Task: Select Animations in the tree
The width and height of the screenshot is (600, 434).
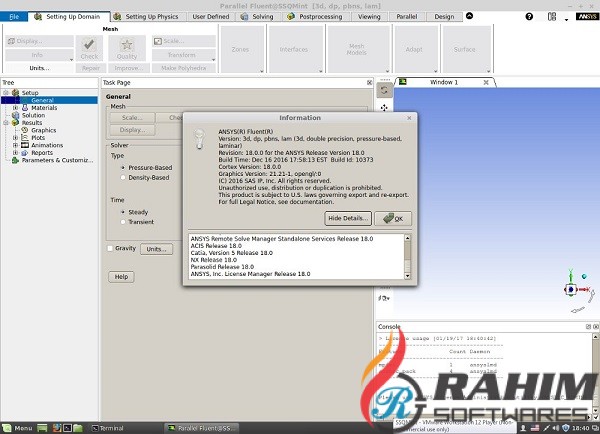Action: pos(47,145)
